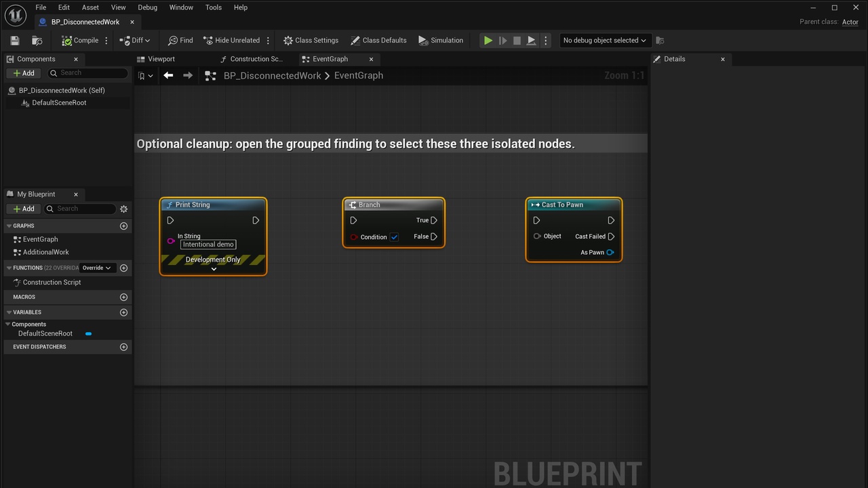Click the Browse to asset icon
Viewport: 868px width, 488px height.
pyautogui.click(x=37, y=41)
